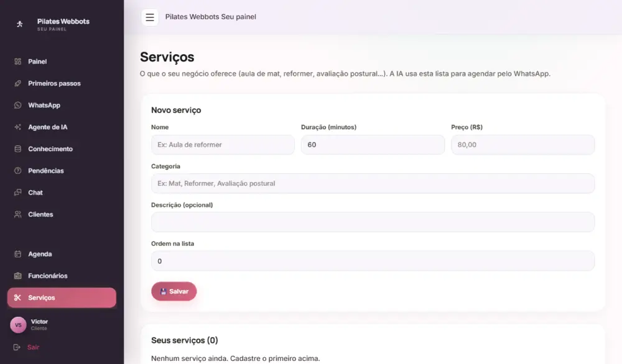Open the Painel menu item
The image size is (622, 364).
tap(62, 61)
